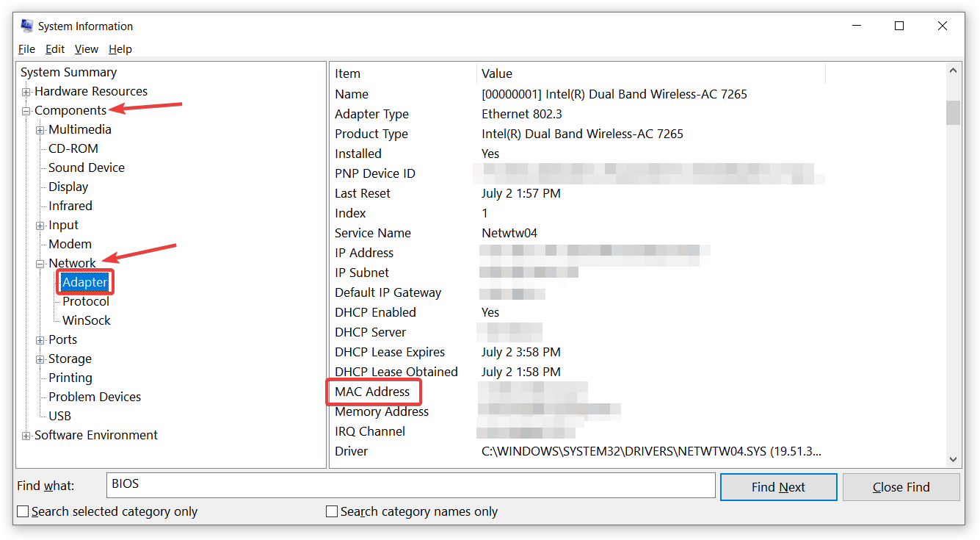Click the Item column header
This screenshot has height=540, width=980.
(403, 73)
